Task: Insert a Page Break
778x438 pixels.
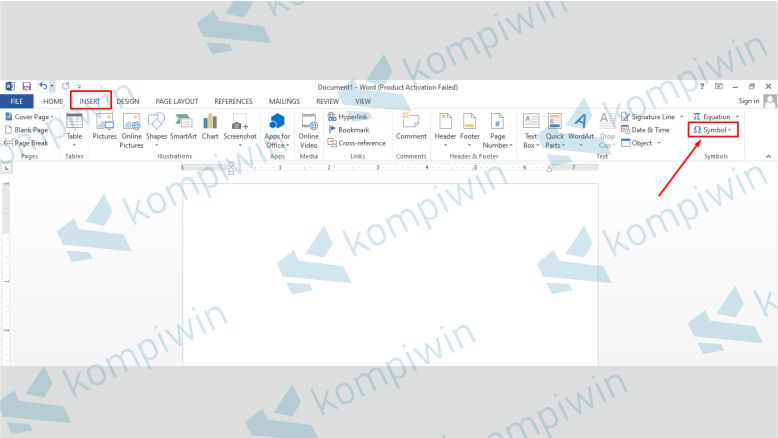Action: coord(26,143)
